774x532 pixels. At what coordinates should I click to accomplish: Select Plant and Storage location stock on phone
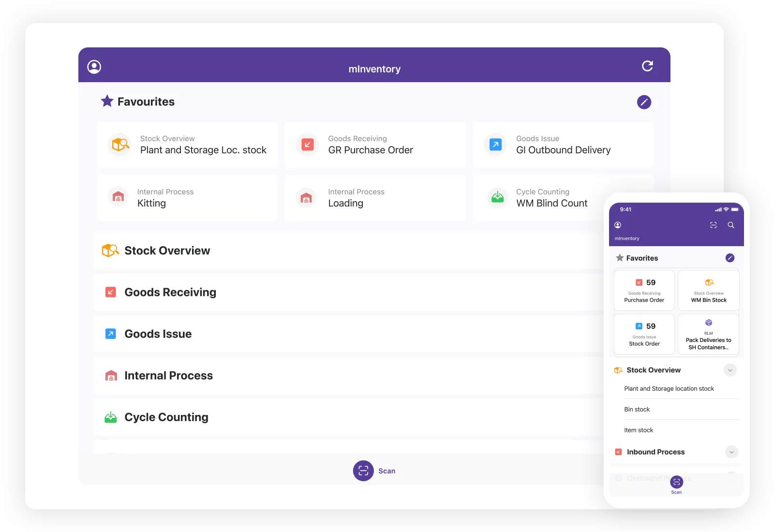[x=669, y=389]
